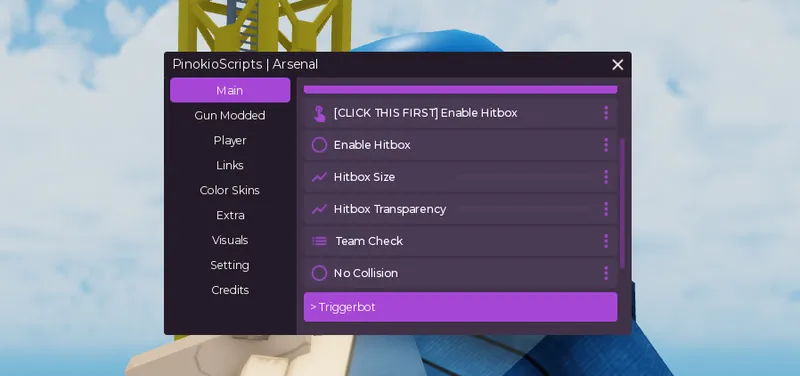Click the vertical scrollbar of the options list
The height and width of the screenshot is (376, 800).
[x=622, y=203]
